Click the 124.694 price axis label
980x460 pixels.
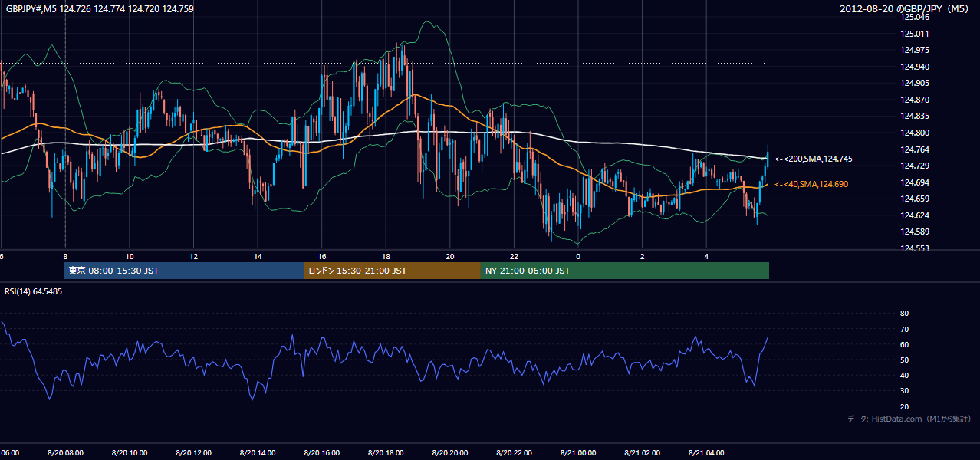coord(915,182)
